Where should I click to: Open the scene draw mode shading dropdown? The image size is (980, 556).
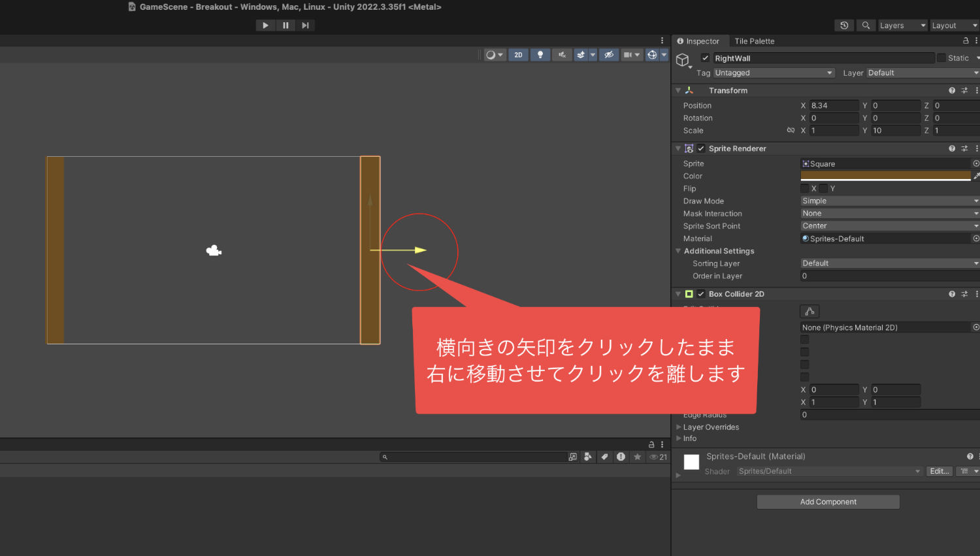pyautogui.click(x=495, y=55)
